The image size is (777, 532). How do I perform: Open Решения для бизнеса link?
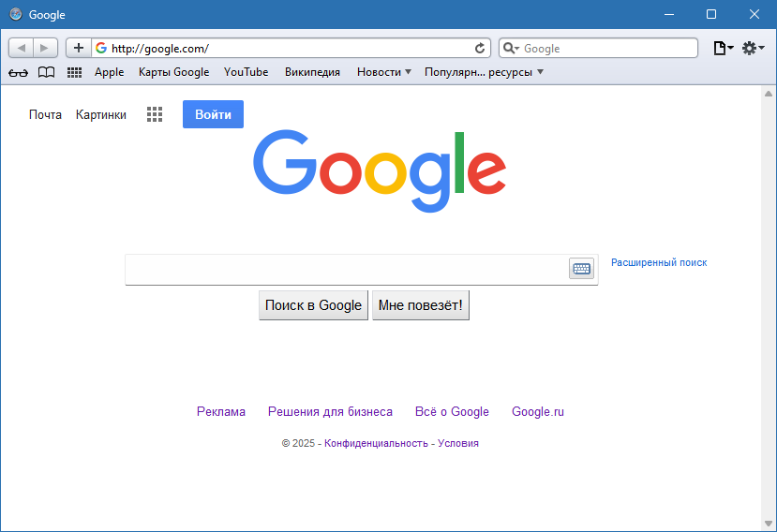tap(330, 411)
